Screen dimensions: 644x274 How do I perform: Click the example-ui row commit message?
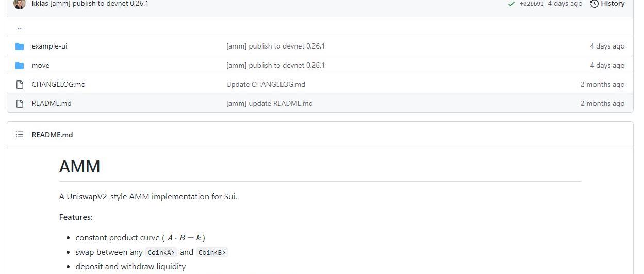(x=275, y=46)
